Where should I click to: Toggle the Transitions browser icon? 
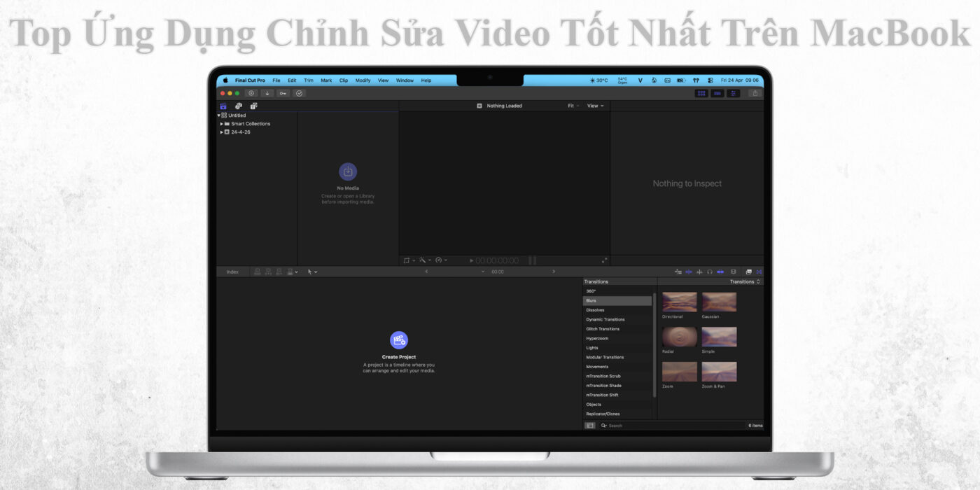[759, 272]
